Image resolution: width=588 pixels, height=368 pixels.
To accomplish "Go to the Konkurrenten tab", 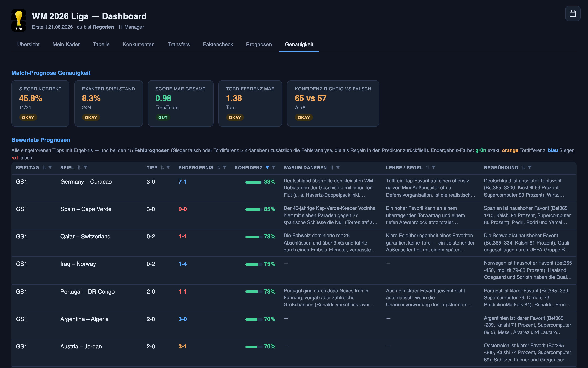I will pyautogui.click(x=138, y=44).
